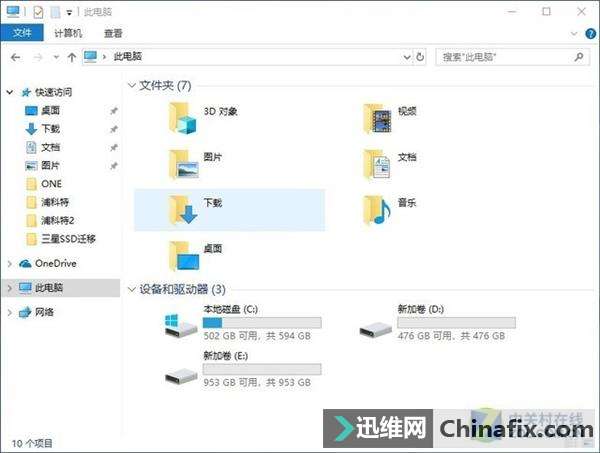600x453 pixels.
Task: Open the help question mark icon
Action: [590, 34]
